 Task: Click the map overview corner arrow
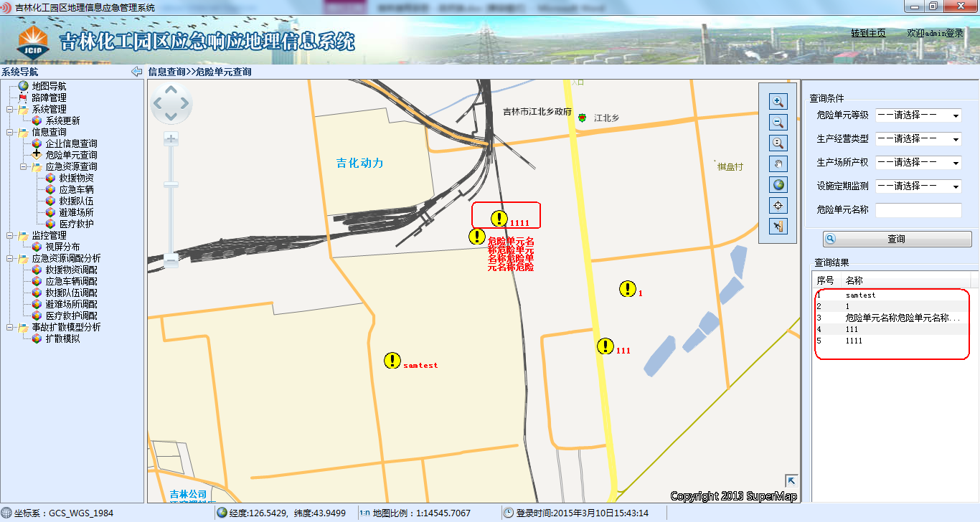pyautogui.click(x=791, y=480)
